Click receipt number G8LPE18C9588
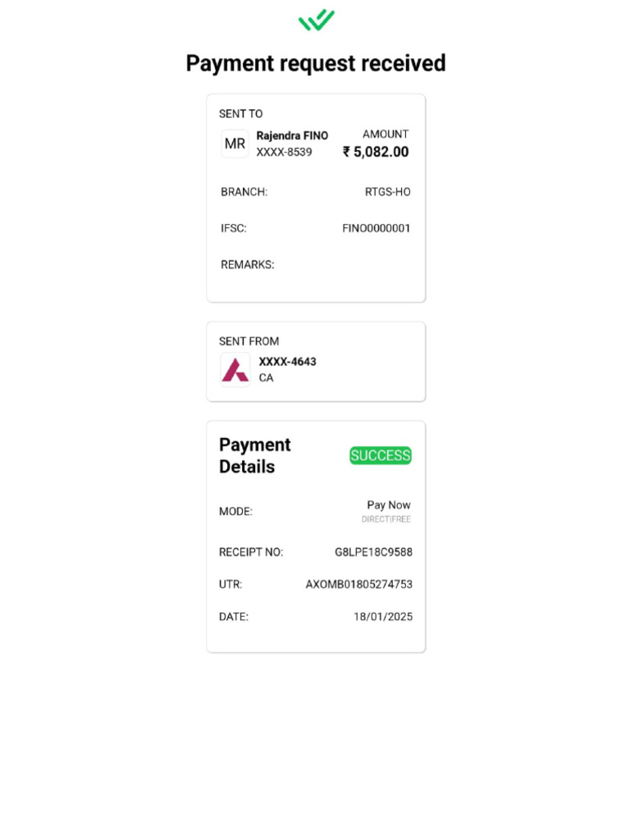Screen dimensions: 630x840 click(373, 552)
